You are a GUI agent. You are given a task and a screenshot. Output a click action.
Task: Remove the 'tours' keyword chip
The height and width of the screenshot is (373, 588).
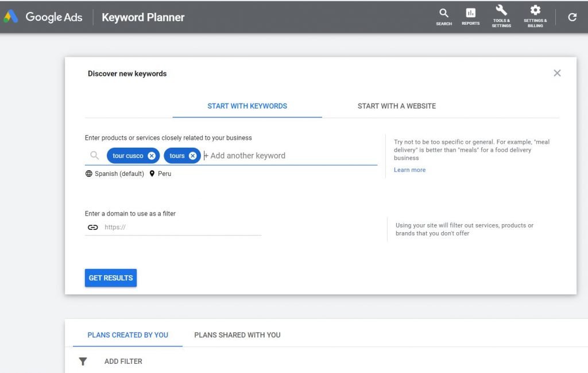(x=192, y=156)
